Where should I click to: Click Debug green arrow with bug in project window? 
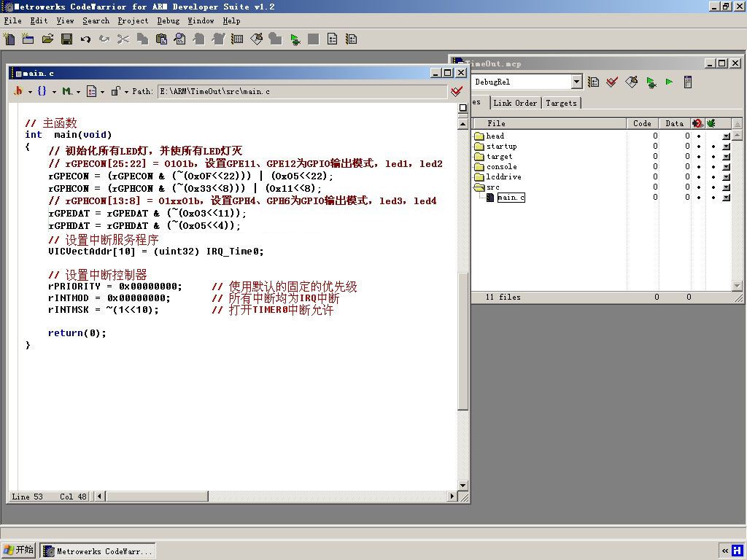pos(651,82)
